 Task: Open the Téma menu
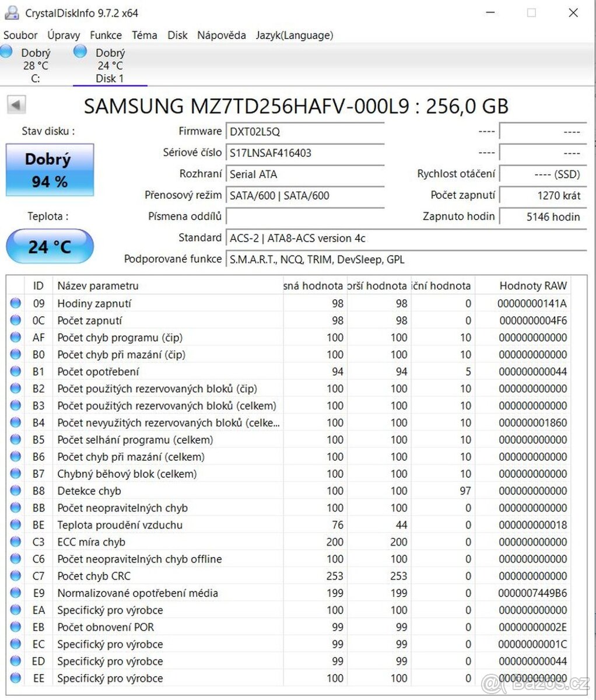click(144, 35)
